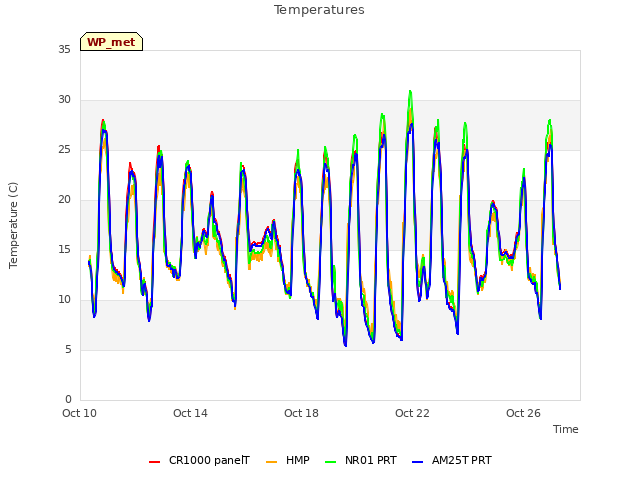Click the 35 y-axis tick label
Screen dimensions: 640x480
[x=64, y=50]
